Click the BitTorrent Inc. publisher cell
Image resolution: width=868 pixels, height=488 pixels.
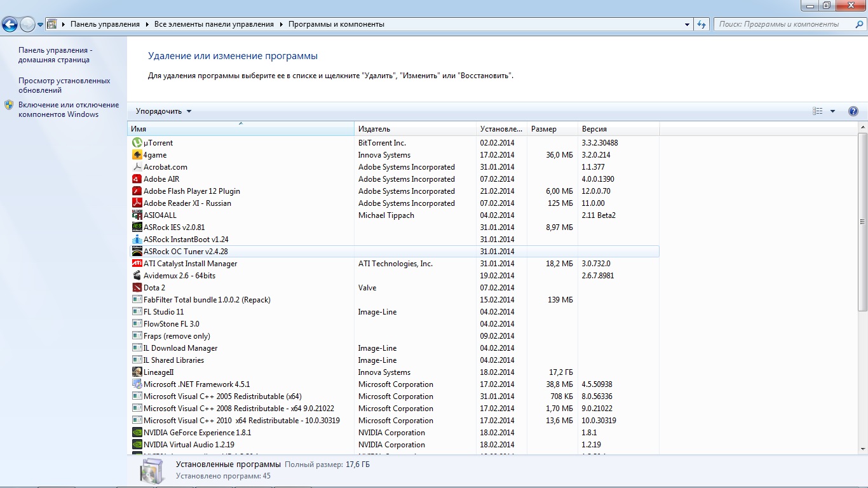382,143
